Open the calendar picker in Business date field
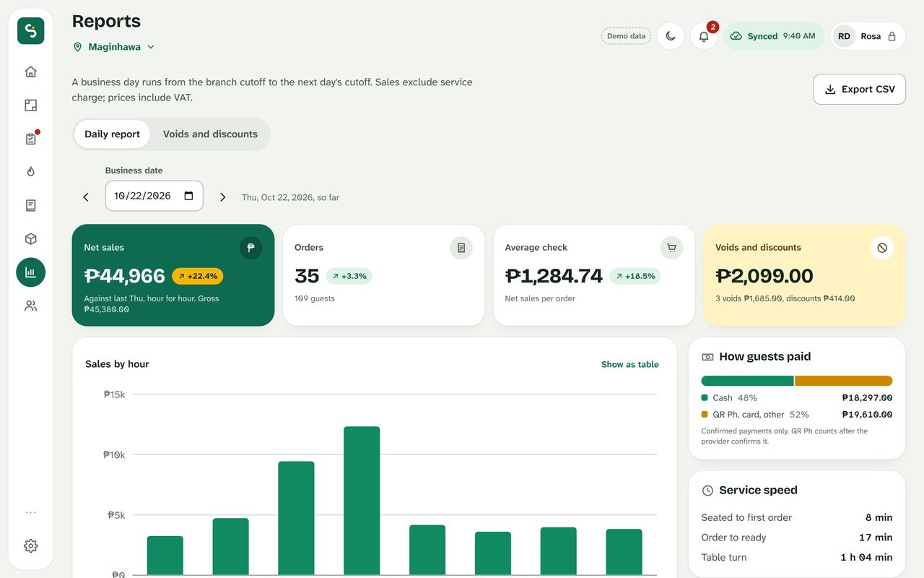The image size is (924, 578). tap(189, 196)
